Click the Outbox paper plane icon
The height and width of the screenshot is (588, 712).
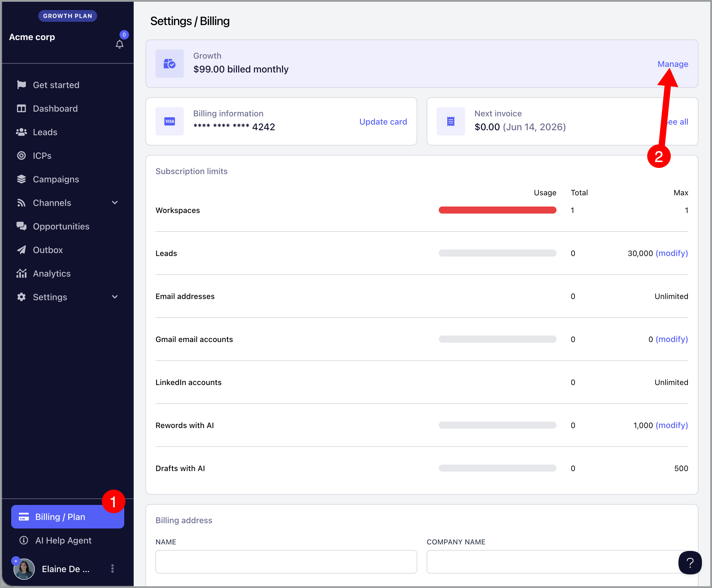(x=21, y=250)
